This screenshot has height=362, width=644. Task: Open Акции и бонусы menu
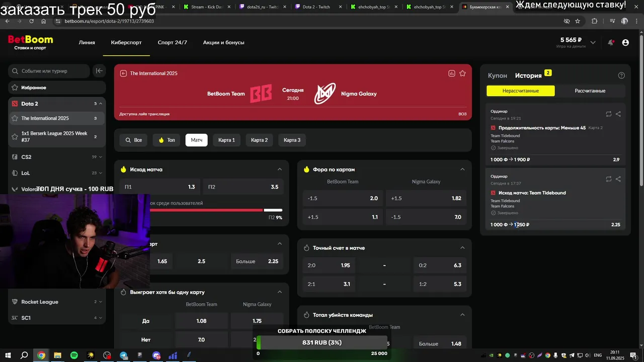coord(224,42)
